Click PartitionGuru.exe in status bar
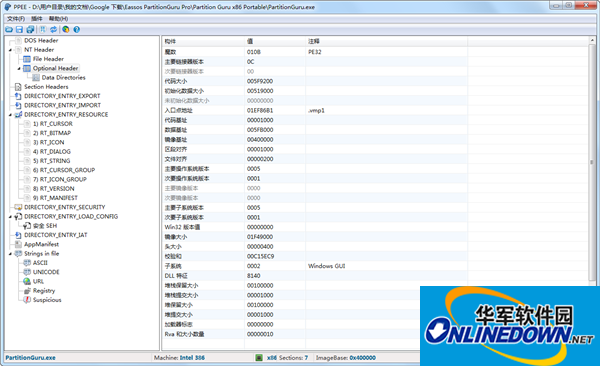This screenshot has width=600, height=366. (x=30, y=358)
